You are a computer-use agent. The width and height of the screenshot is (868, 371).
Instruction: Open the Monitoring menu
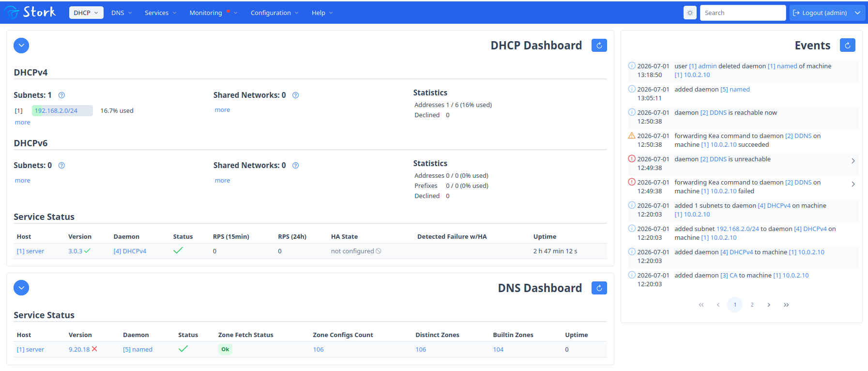[213, 13]
